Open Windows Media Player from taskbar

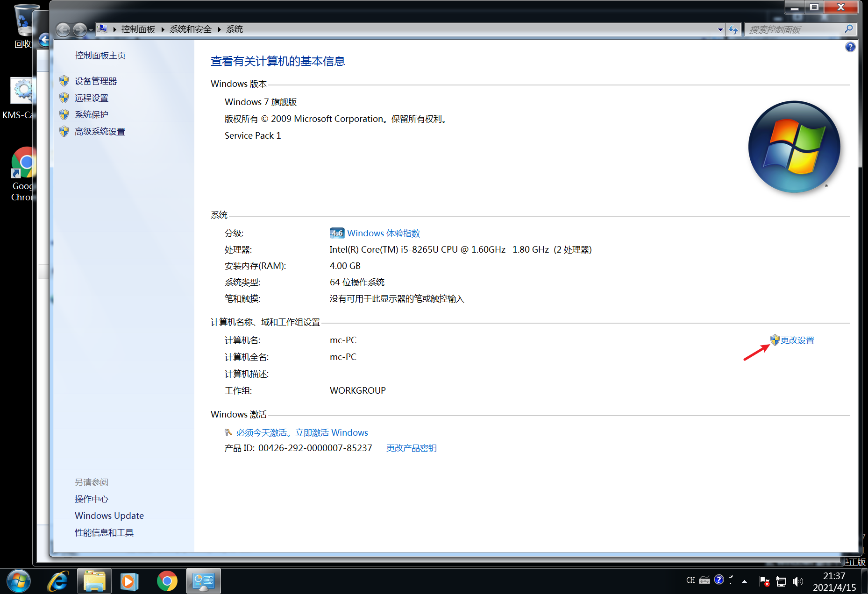tap(129, 581)
